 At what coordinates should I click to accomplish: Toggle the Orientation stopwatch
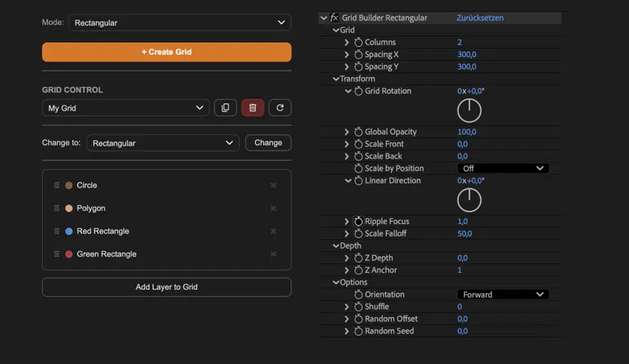coord(358,295)
